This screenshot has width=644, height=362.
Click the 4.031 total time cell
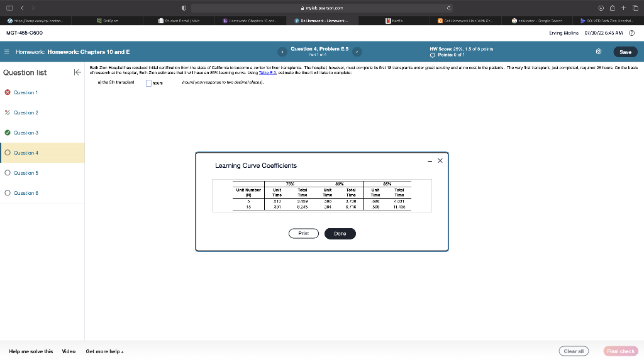tap(399, 202)
